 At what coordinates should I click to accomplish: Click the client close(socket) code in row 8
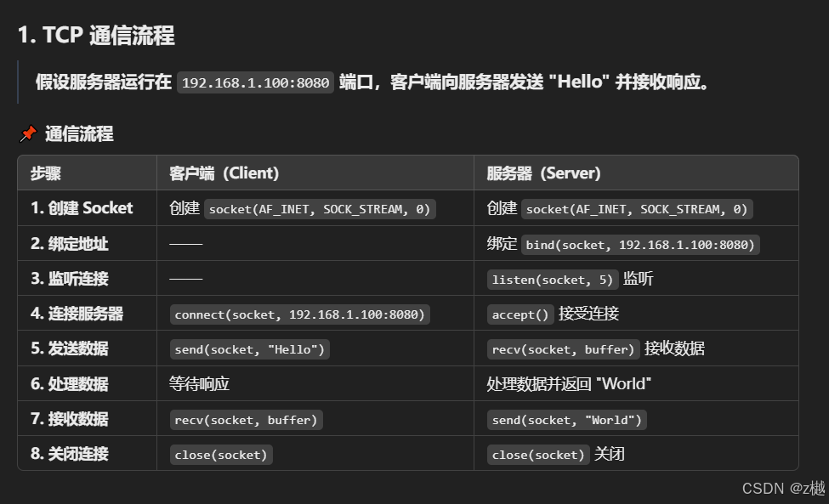pos(220,455)
